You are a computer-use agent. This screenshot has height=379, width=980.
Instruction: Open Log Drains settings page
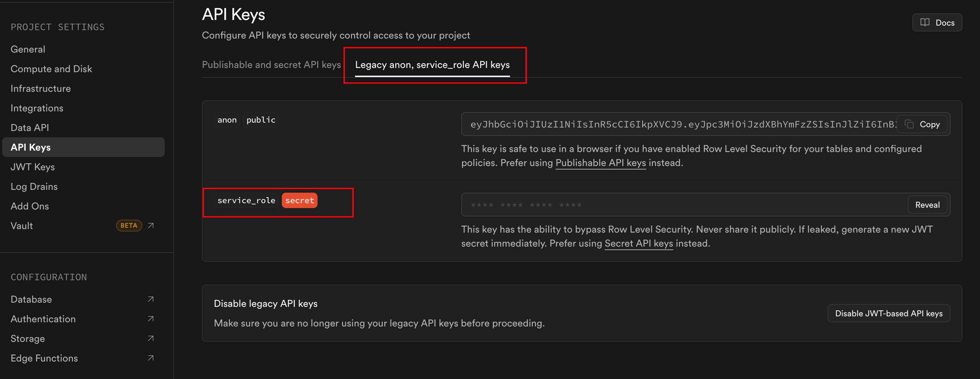[x=34, y=187]
